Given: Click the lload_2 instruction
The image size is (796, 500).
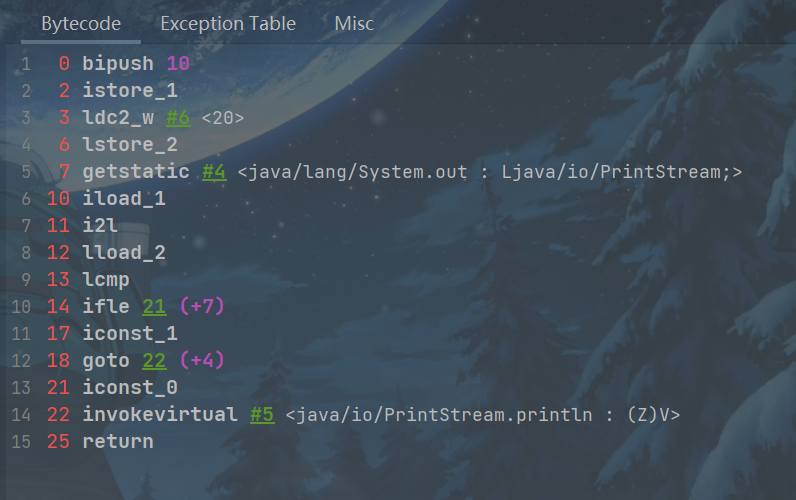Looking at the screenshot, I should coord(124,253).
